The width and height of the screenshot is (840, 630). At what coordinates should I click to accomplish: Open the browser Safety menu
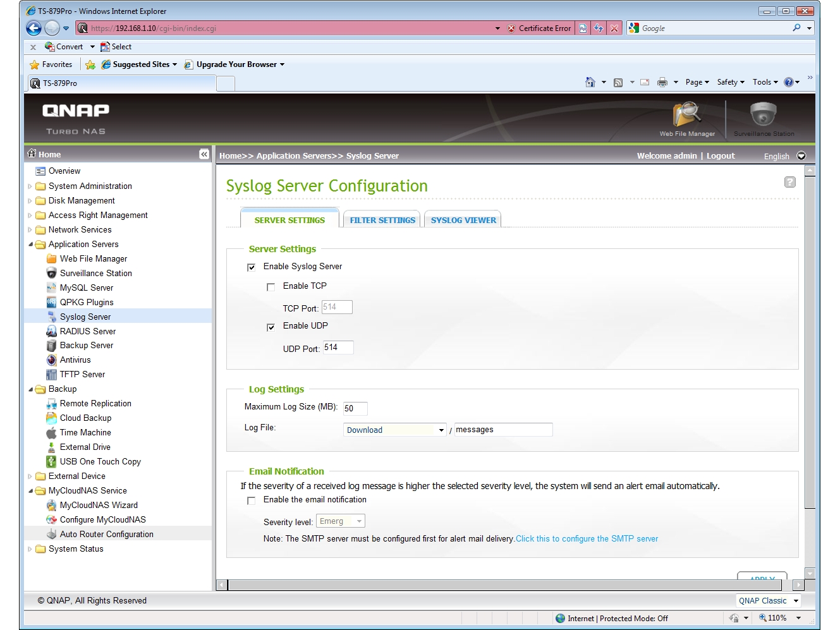(x=731, y=82)
